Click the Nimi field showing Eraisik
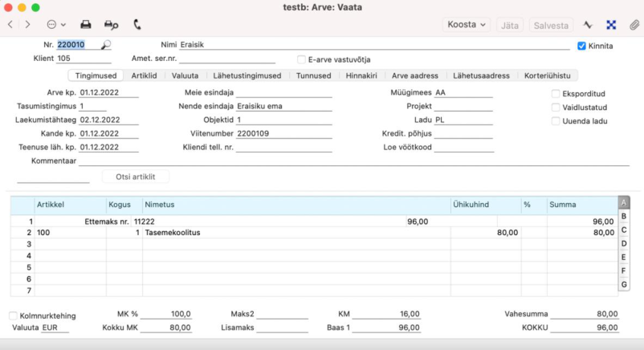 [x=374, y=45]
